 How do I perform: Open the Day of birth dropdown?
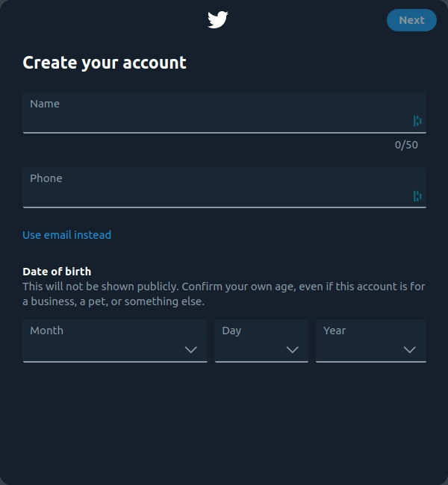(x=261, y=341)
